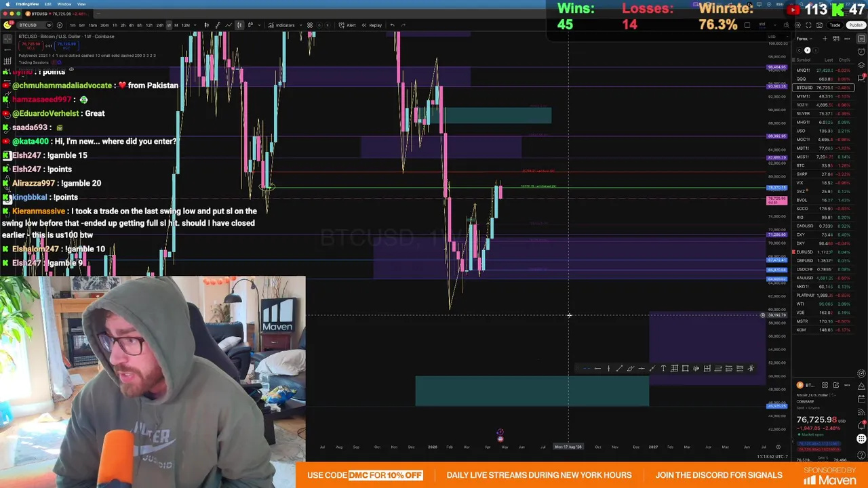Click the Publish button
This screenshot has height=488, width=868.
pyautogui.click(x=856, y=25)
